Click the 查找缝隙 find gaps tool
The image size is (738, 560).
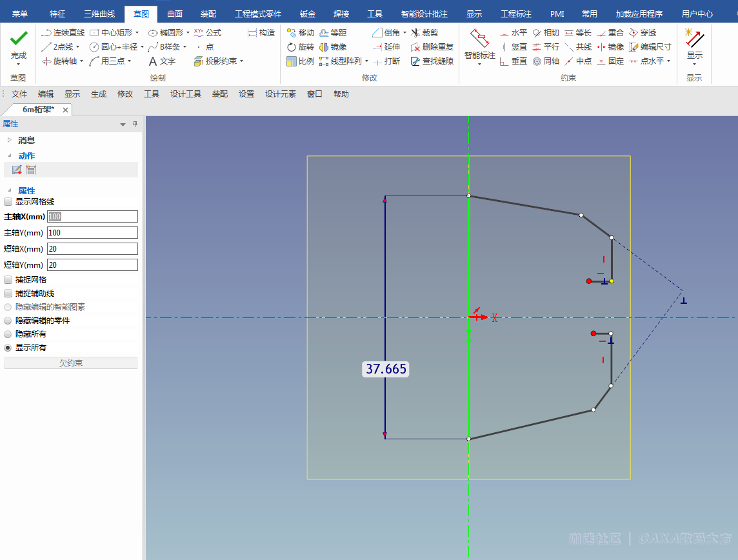432,61
